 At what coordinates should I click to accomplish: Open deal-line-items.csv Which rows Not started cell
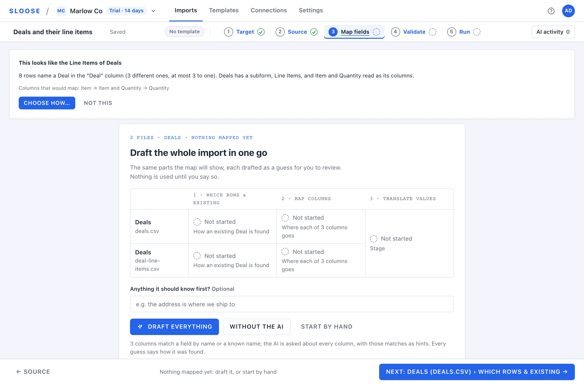[x=232, y=260]
